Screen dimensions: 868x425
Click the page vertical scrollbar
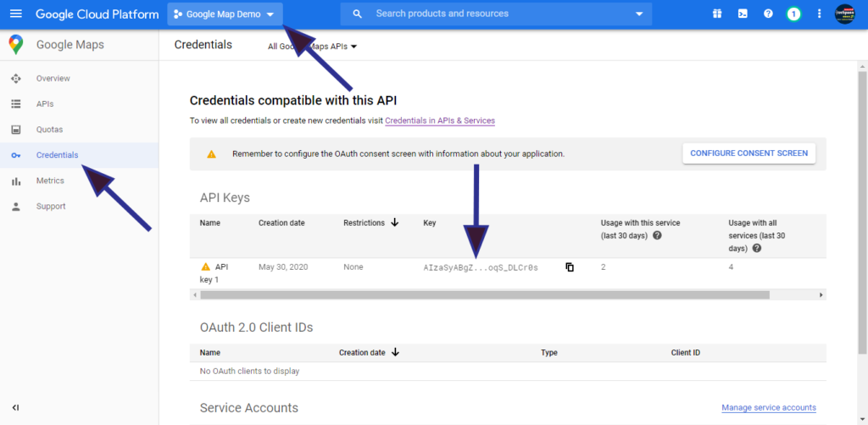pos(862,213)
